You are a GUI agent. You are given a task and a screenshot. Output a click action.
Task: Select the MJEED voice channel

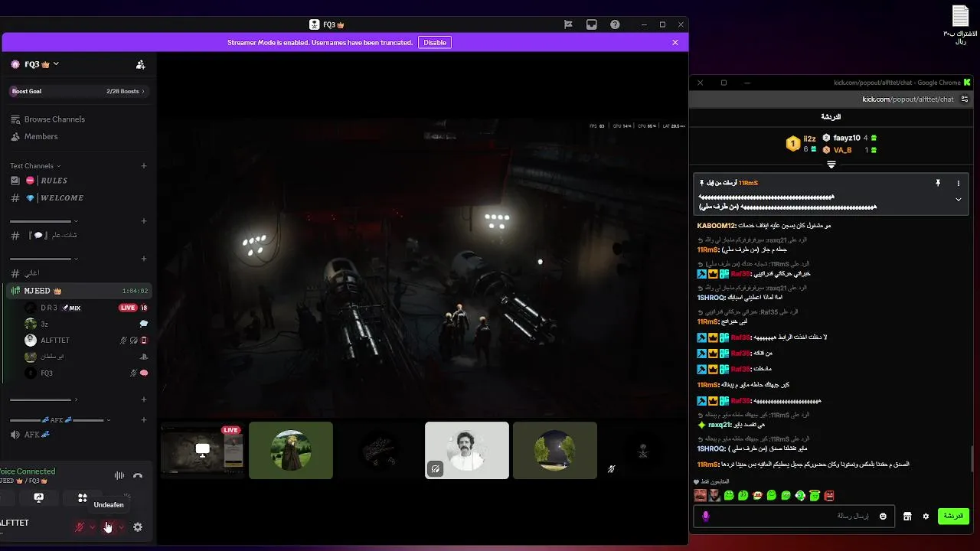[78, 291]
